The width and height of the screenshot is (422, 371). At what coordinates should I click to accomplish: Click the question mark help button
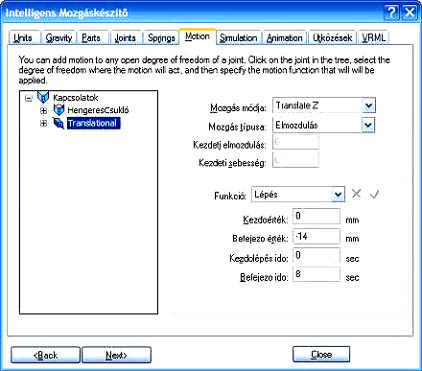click(x=392, y=13)
